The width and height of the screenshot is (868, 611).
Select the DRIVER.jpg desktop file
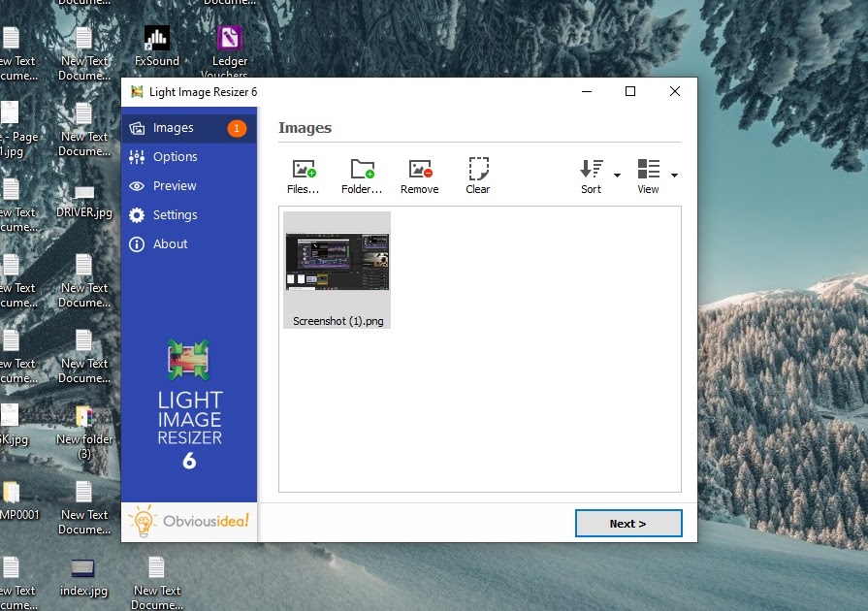click(x=84, y=203)
